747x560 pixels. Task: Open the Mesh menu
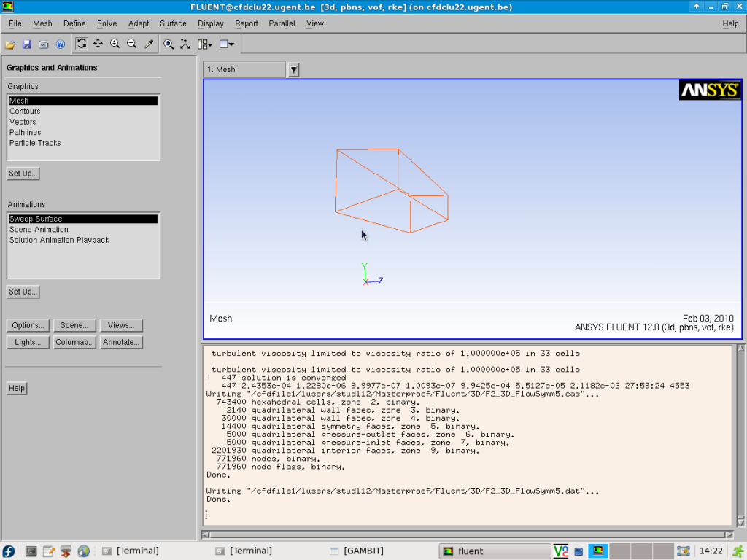[42, 23]
